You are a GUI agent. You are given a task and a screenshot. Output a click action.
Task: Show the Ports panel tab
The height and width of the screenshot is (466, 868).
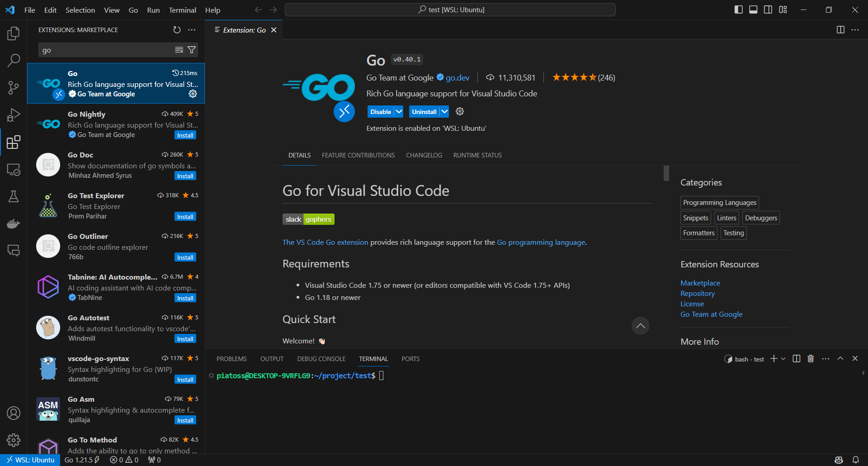tap(410, 359)
